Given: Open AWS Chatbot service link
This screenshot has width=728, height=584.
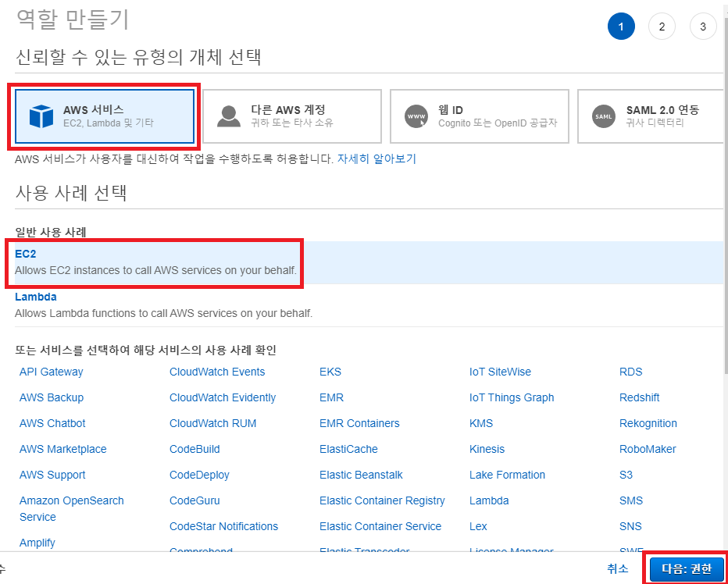Looking at the screenshot, I should (x=52, y=423).
